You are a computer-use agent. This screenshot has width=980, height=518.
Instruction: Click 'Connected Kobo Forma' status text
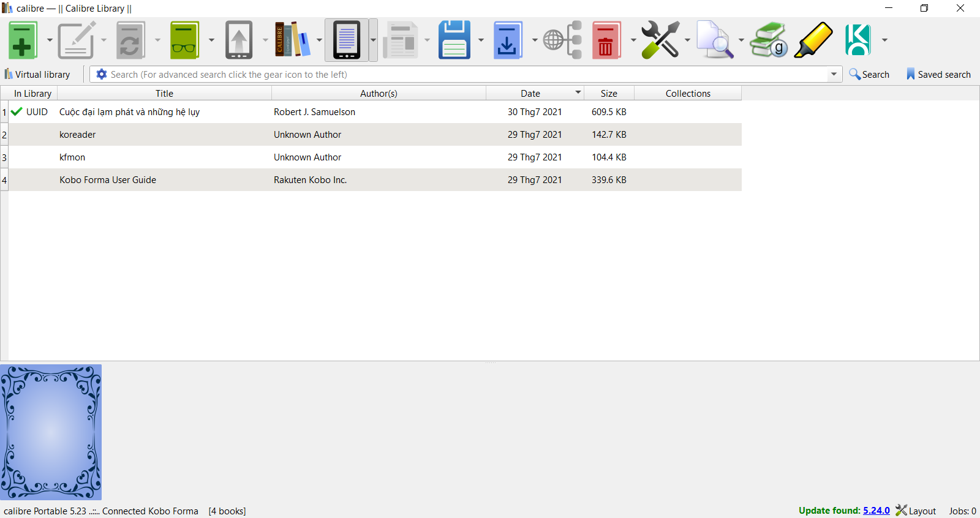(150, 511)
